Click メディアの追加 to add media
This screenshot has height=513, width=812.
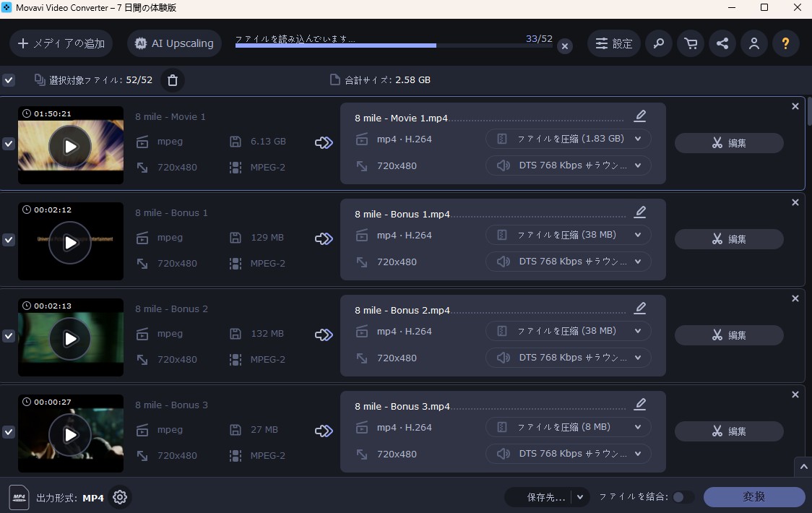point(61,43)
